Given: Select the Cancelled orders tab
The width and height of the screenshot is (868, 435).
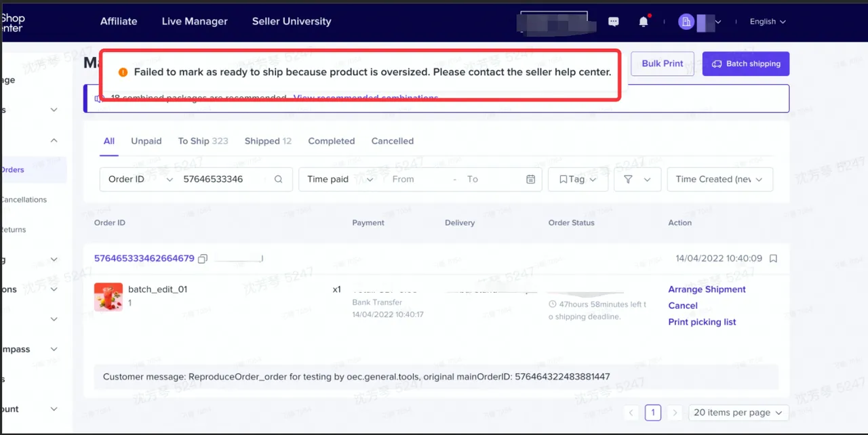Looking at the screenshot, I should click(x=392, y=141).
